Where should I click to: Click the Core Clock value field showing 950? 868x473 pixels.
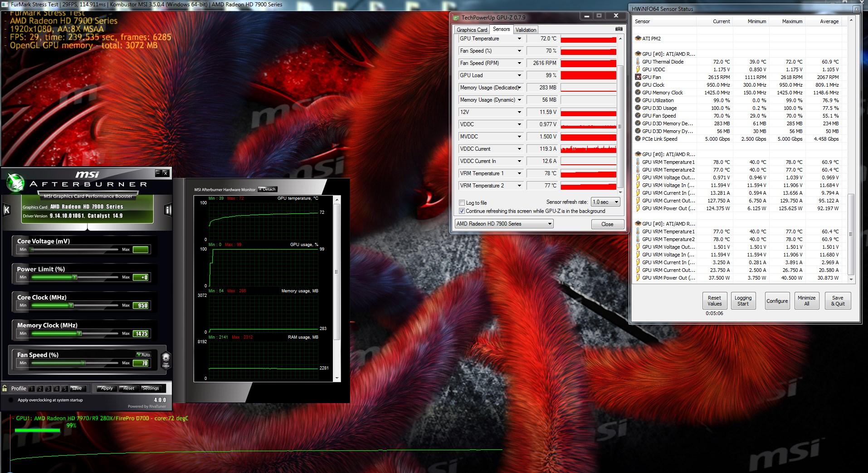(141, 305)
